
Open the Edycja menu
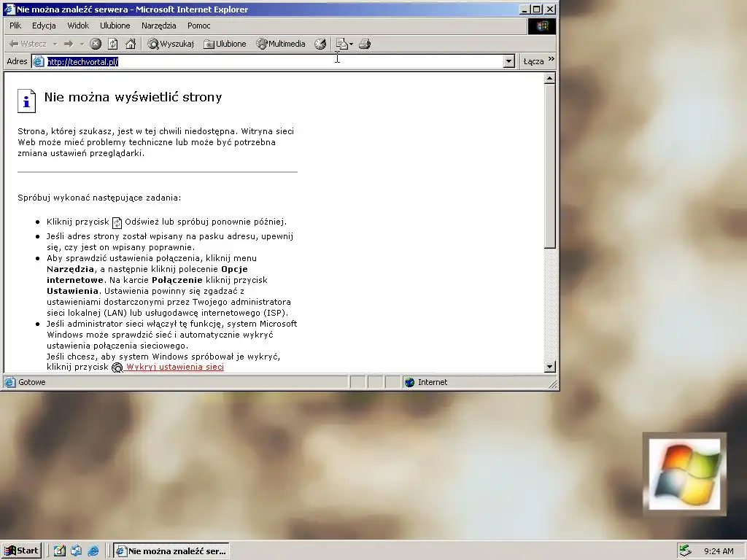point(44,26)
